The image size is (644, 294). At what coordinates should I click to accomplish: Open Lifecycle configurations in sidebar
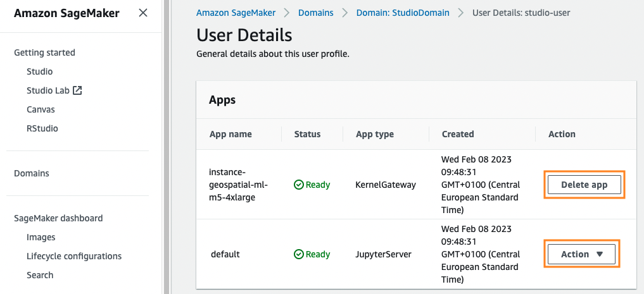pos(74,256)
